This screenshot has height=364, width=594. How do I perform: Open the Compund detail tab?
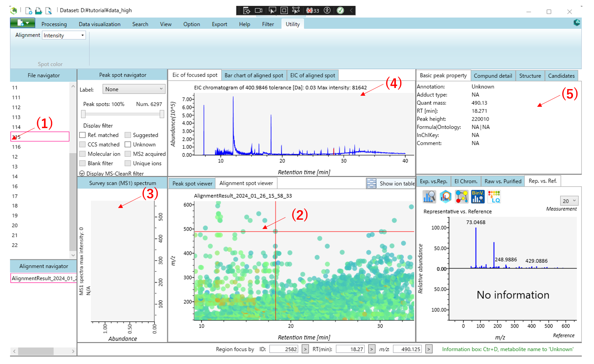pos(493,76)
